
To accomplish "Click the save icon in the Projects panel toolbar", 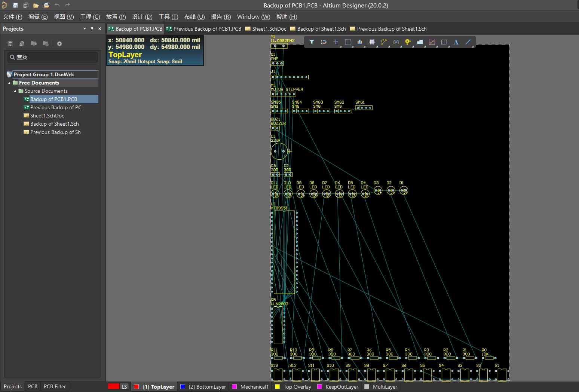I will click(x=10, y=44).
